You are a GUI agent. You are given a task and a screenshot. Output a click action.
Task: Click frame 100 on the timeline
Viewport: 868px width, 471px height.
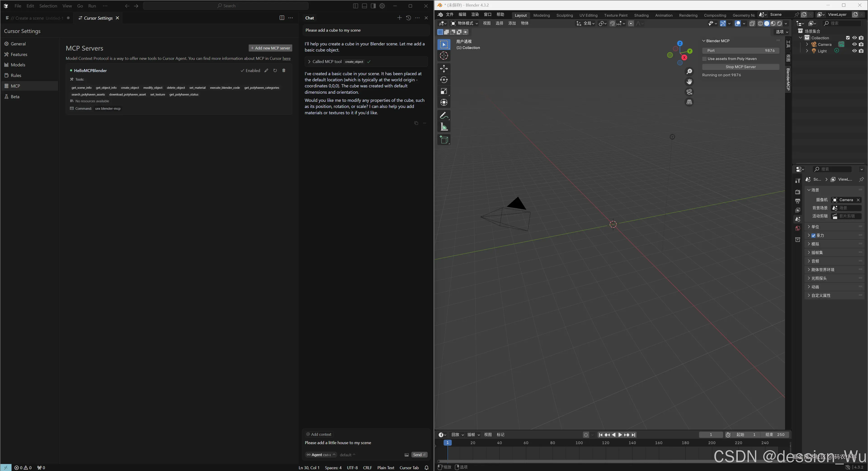tap(579, 443)
